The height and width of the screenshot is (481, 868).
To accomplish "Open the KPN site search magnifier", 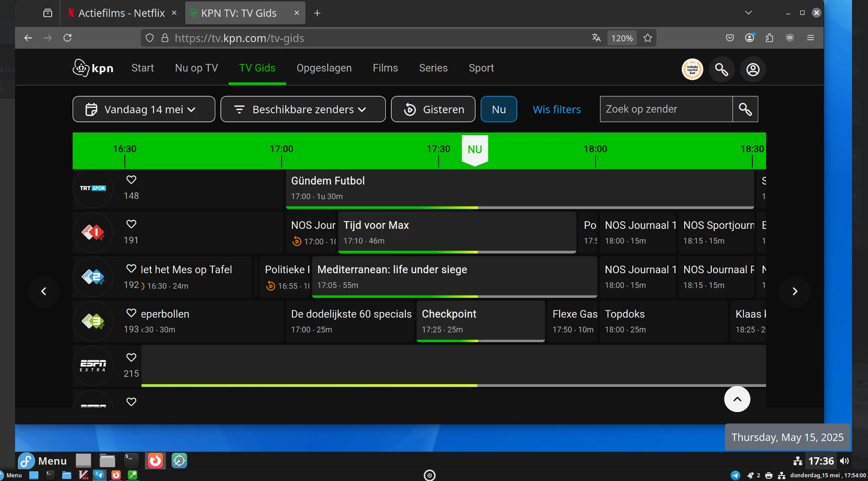I will [722, 69].
